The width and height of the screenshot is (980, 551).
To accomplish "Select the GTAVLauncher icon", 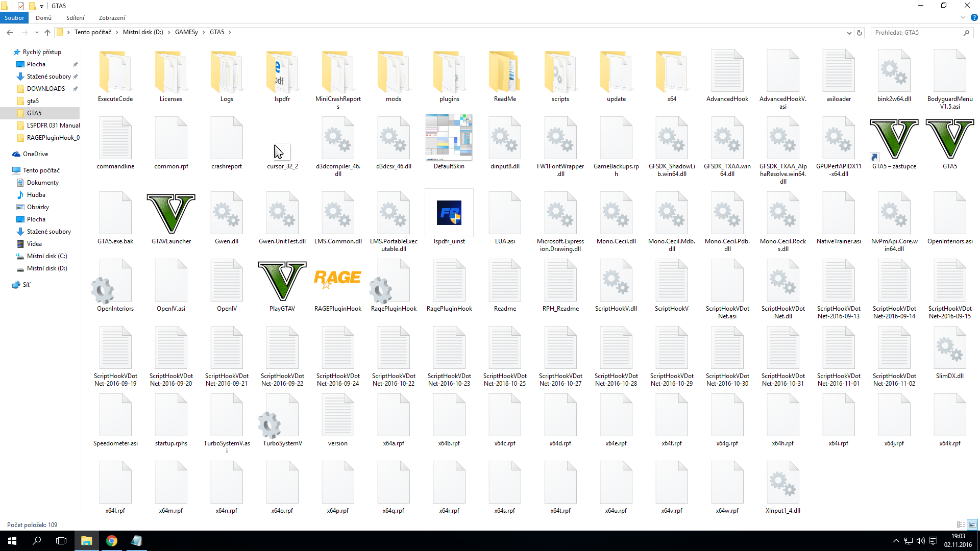I will (x=171, y=213).
